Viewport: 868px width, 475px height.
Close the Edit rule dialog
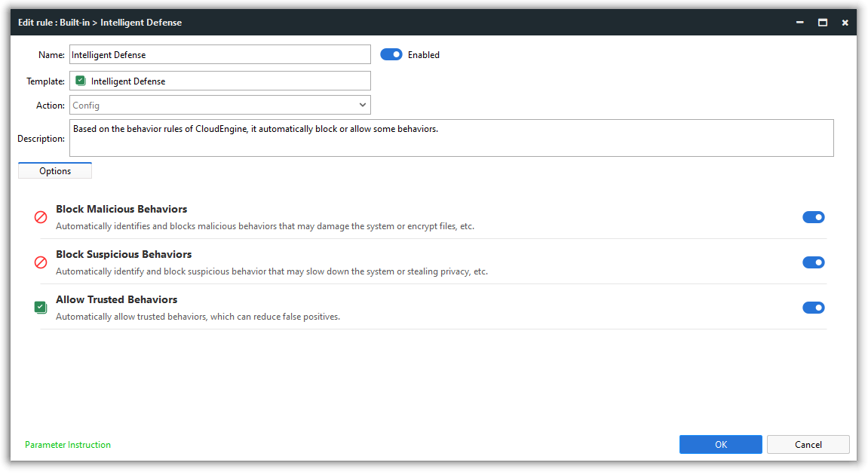click(x=845, y=22)
